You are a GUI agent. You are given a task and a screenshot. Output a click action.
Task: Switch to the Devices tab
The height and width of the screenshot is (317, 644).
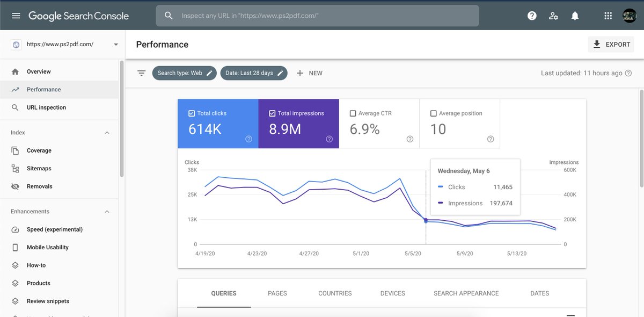[x=393, y=293]
